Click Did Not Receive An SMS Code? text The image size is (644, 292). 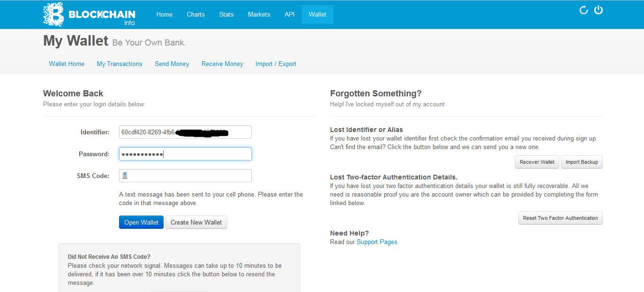pyautogui.click(x=109, y=257)
